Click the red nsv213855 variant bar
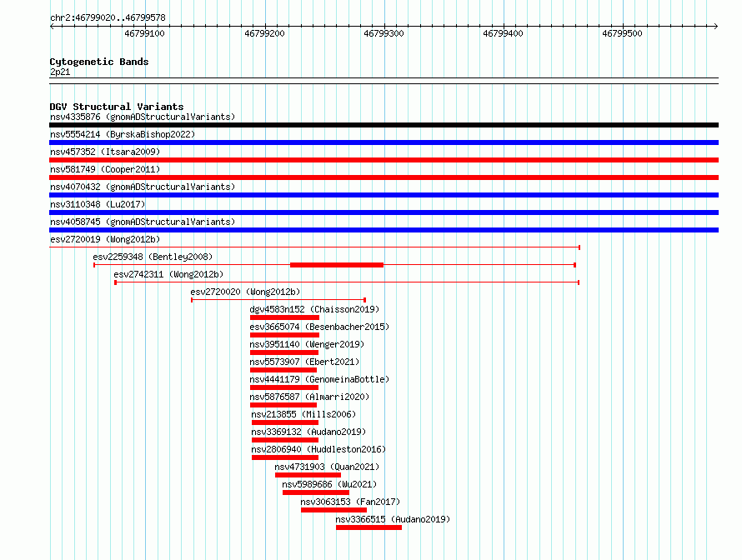The image size is (742, 560). click(x=285, y=422)
